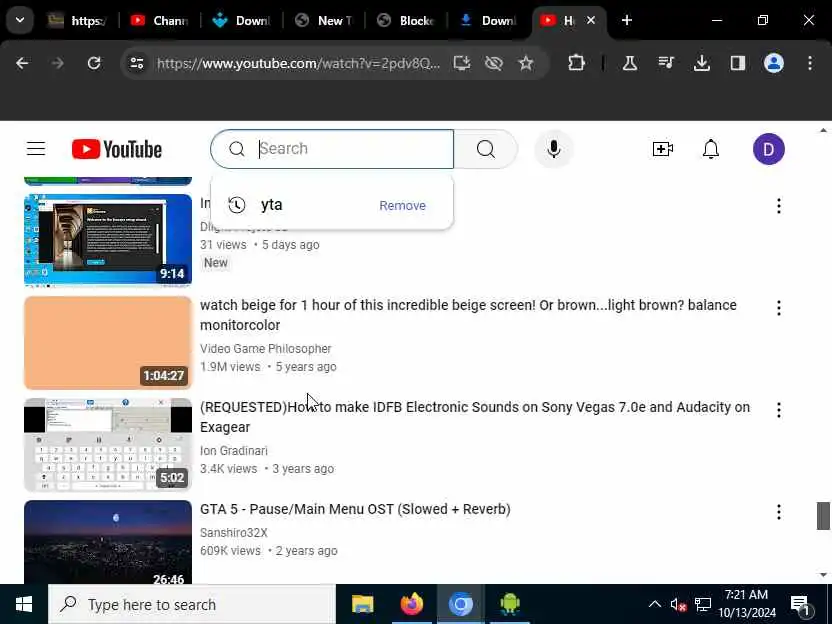Remove 'yta' from search history
Image resolution: width=832 pixels, height=624 pixels.
(x=402, y=205)
